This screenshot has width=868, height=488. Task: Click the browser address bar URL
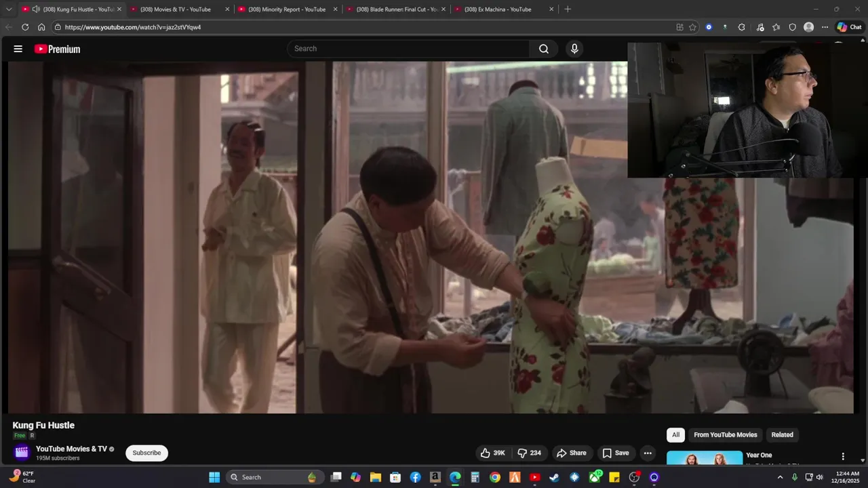click(133, 27)
